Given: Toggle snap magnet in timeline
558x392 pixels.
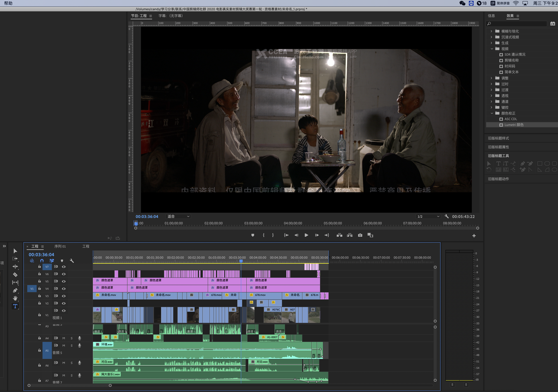Looking at the screenshot, I should pos(42,261).
